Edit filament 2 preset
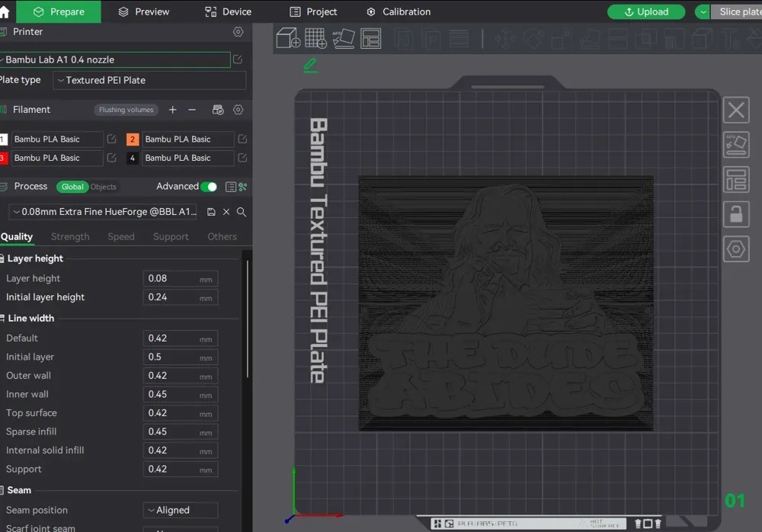The height and width of the screenshot is (532, 762). pyautogui.click(x=242, y=139)
